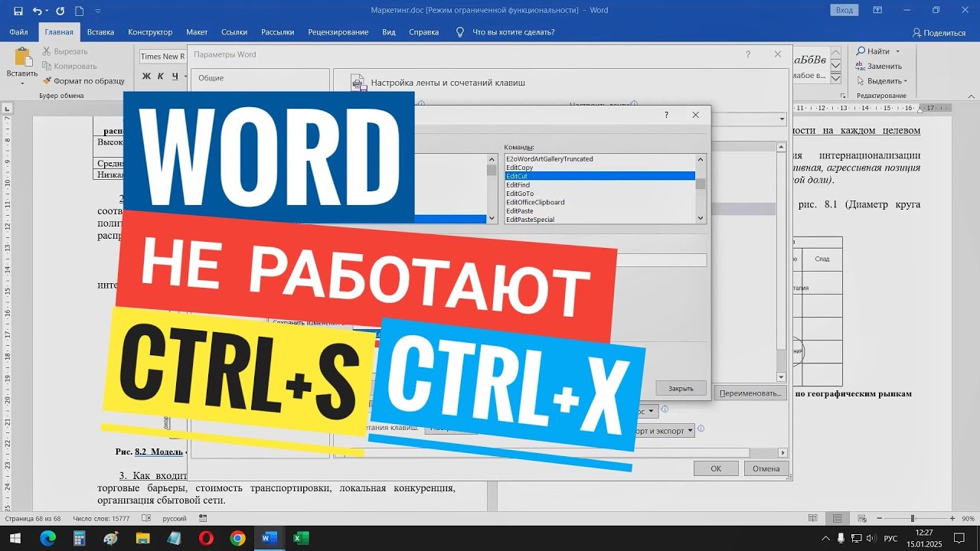The width and height of the screenshot is (980, 551).
Task: Switch to the Вставка ribbon tab
Action: click(x=100, y=32)
